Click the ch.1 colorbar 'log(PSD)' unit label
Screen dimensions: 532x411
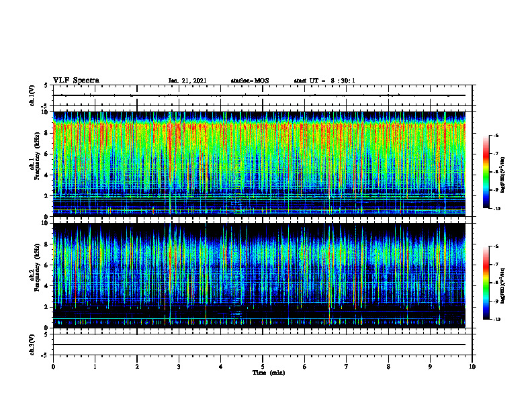[x=503, y=175]
